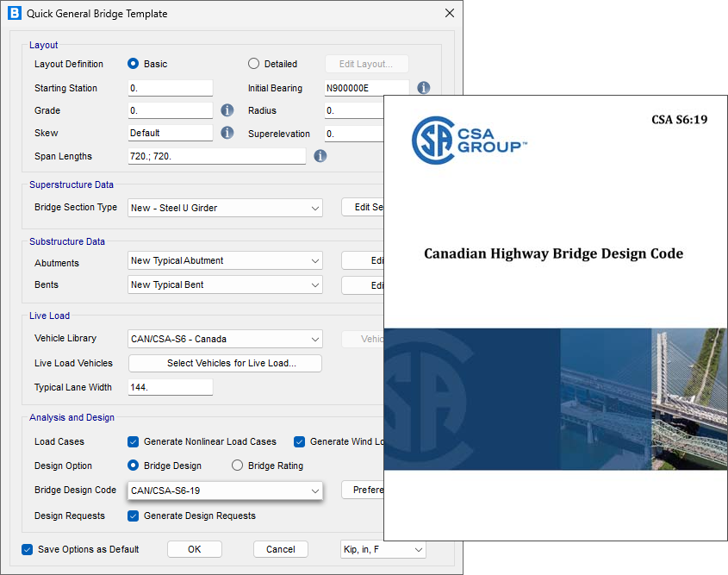Click the Span Lengths input field
This screenshot has width=728, height=575.
[216, 156]
